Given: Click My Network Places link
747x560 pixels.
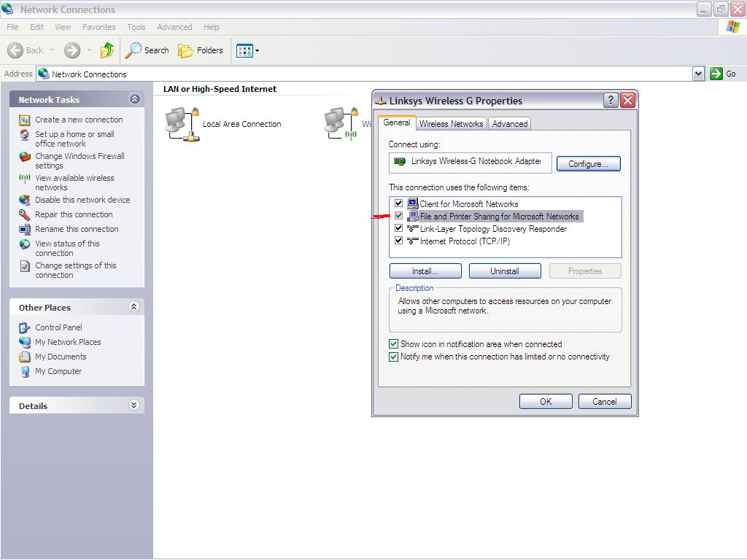Looking at the screenshot, I should (68, 343).
